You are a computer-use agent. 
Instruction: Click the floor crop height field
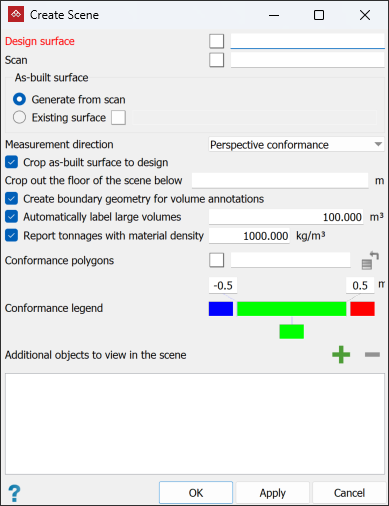click(280, 180)
